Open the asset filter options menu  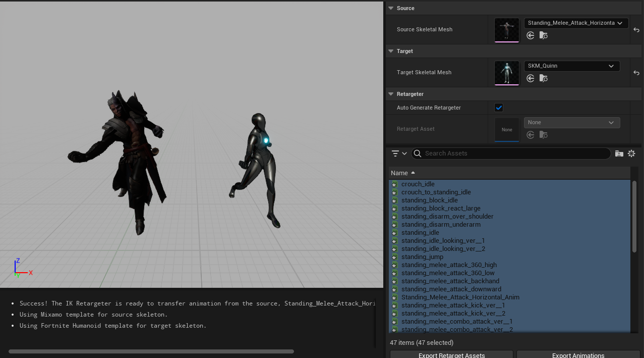click(x=399, y=154)
